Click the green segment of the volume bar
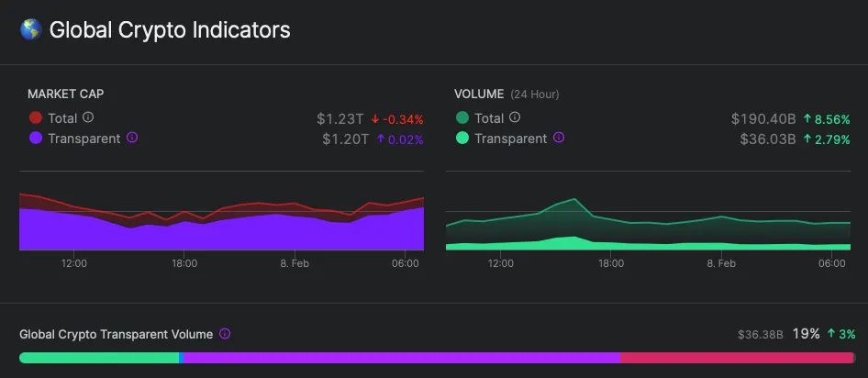 (99, 358)
